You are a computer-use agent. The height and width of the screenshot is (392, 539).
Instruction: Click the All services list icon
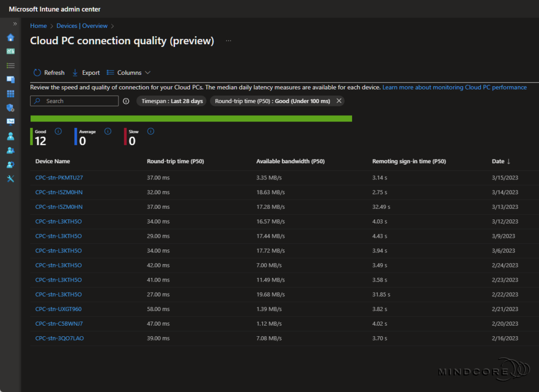pyautogui.click(x=10, y=65)
